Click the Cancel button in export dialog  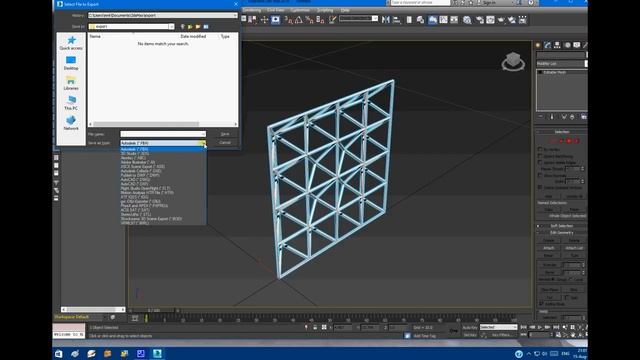point(225,143)
